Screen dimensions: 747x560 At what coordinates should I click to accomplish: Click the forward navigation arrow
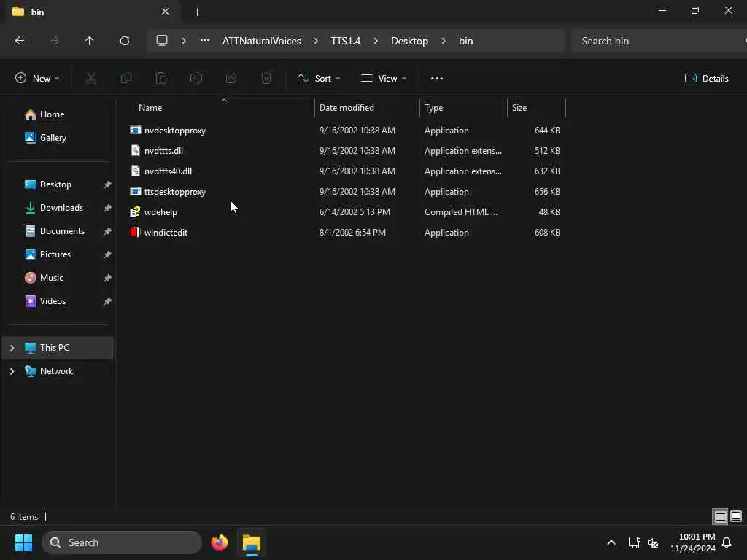pos(55,41)
